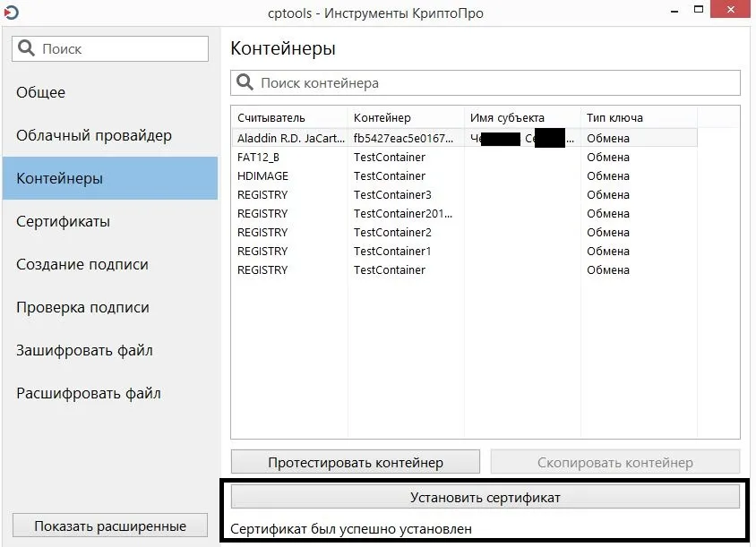Select the TestContainer201... row
The height and width of the screenshot is (547, 756).
464,213
